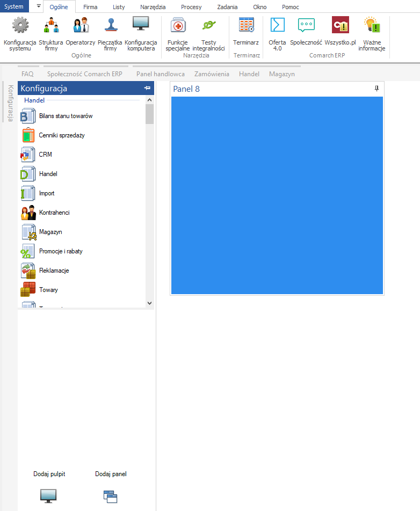Select Panel handlowca dashboard tab
Image resolution: width=420 pixels, height=511 pixels.
[x=161, y=74]
